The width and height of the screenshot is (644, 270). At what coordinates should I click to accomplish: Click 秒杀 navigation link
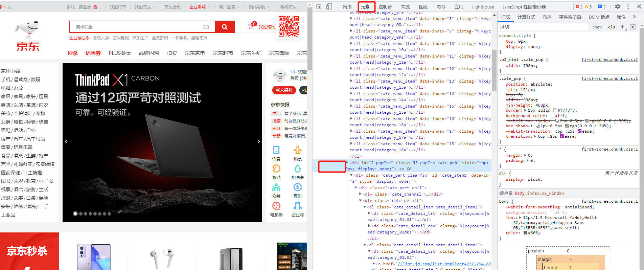73,53
